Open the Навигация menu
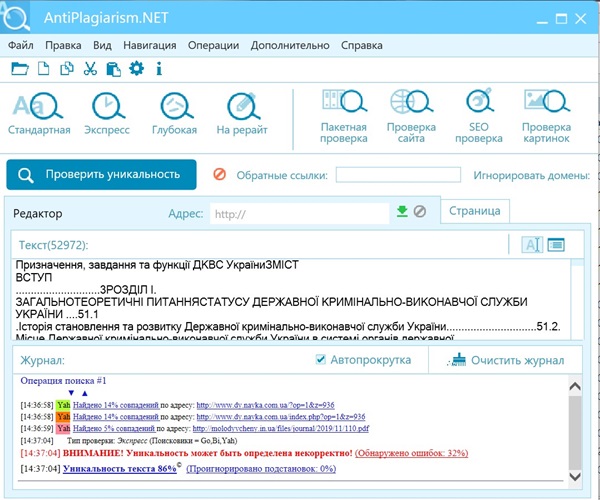600x500 pixels. click(150, 45)
